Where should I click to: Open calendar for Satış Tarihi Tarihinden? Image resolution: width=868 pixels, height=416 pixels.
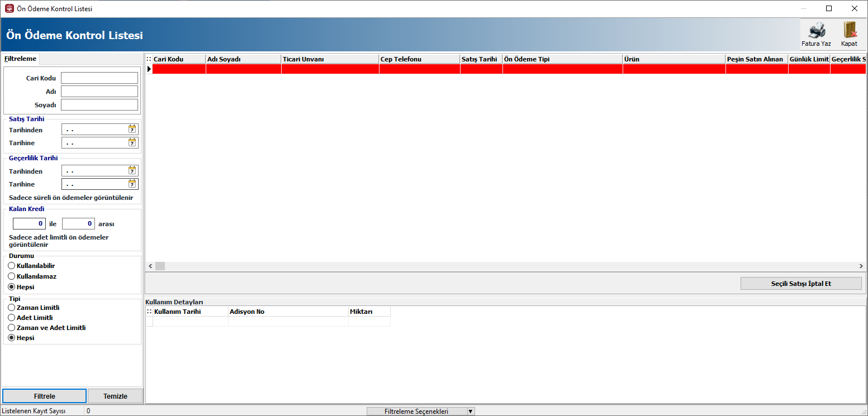tap(132, 129)
